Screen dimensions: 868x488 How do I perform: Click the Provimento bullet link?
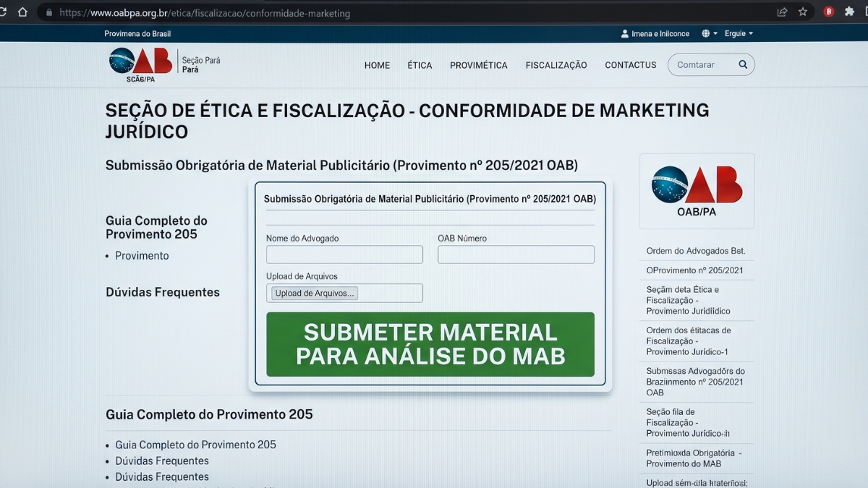point(142,256)
